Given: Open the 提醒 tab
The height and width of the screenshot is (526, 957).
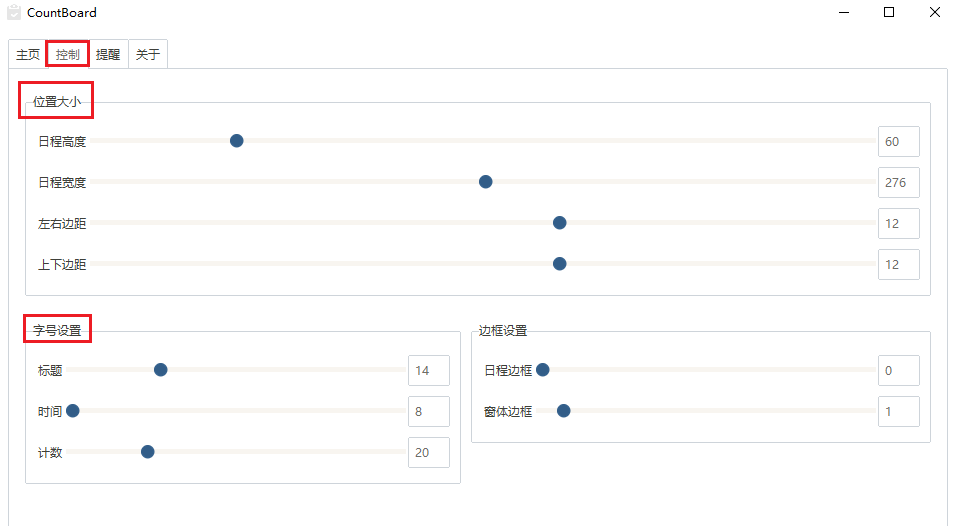Looking at the screenshot, I should pos(108,55).
